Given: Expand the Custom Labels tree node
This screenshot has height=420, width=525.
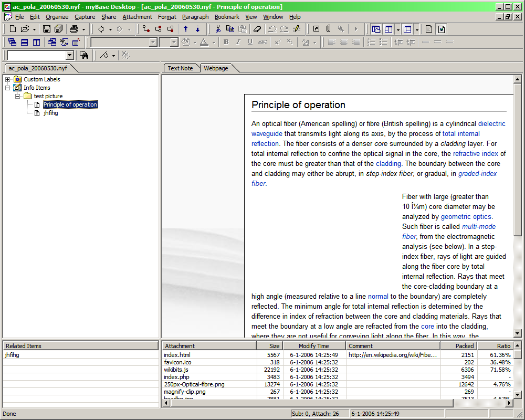Looking at the screenshot, I should (x=8, y=79).
